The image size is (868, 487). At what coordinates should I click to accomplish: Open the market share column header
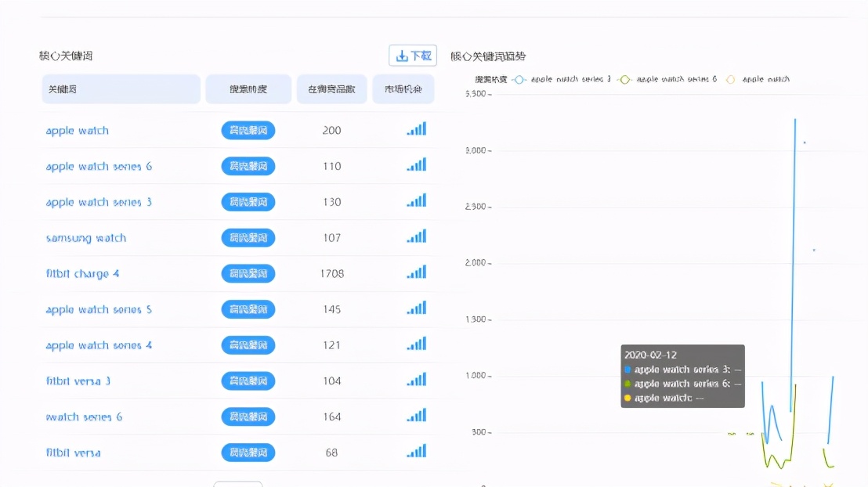click(403, 88)
